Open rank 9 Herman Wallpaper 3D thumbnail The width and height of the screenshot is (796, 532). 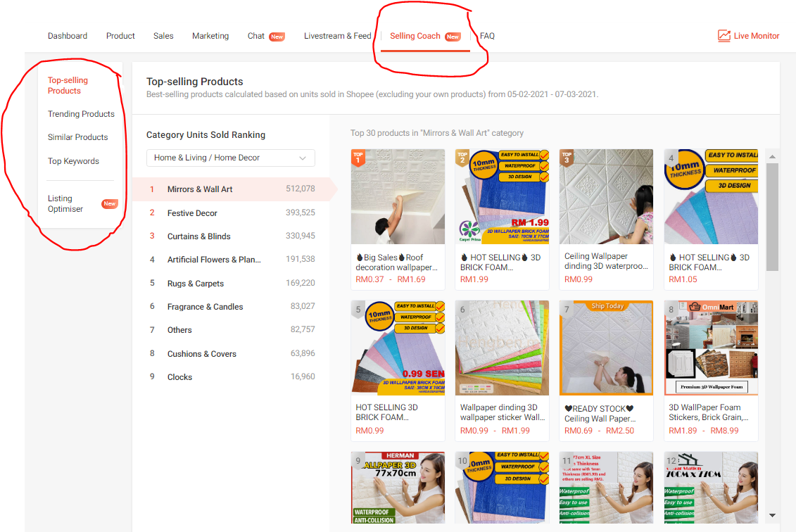(398, 488)
